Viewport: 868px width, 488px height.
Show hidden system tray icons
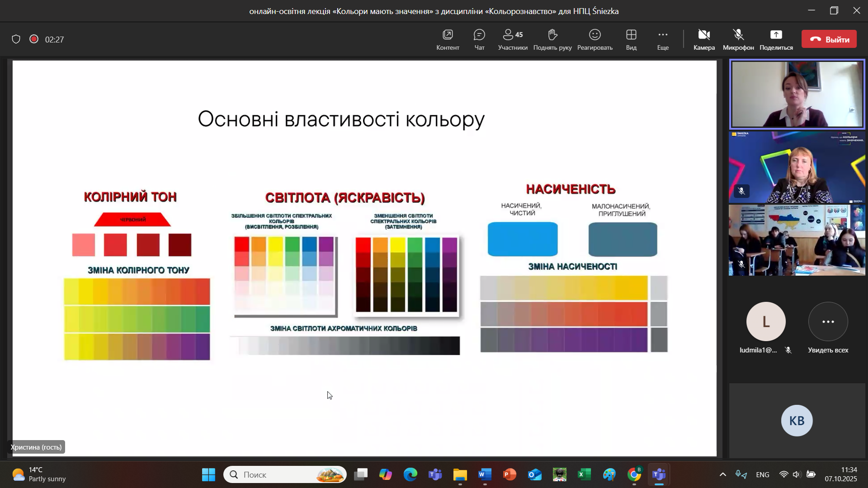point(722,474)
